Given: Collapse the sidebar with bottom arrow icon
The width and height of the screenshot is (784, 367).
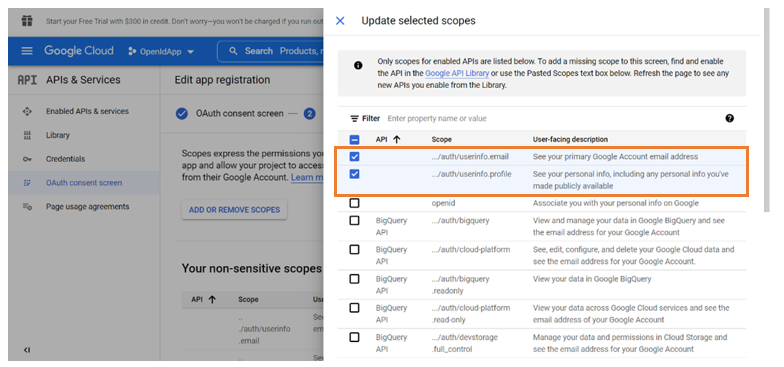Looking at the screenshot, I should (27, 350).
